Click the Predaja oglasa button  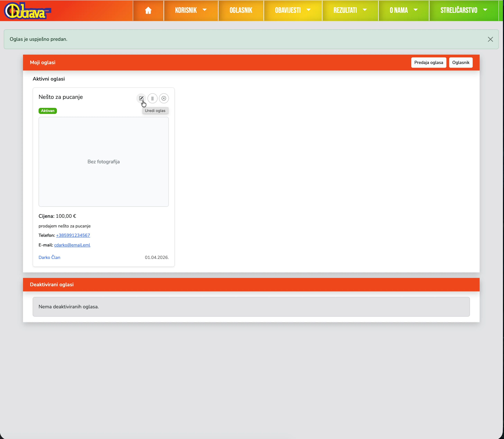pos(428,62)
